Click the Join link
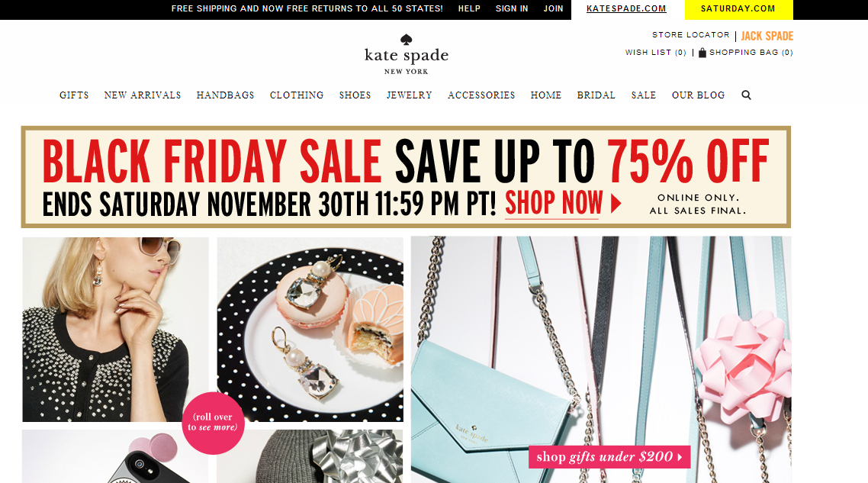The height and width of the screenshot is (483, 868). click(553, 9)
